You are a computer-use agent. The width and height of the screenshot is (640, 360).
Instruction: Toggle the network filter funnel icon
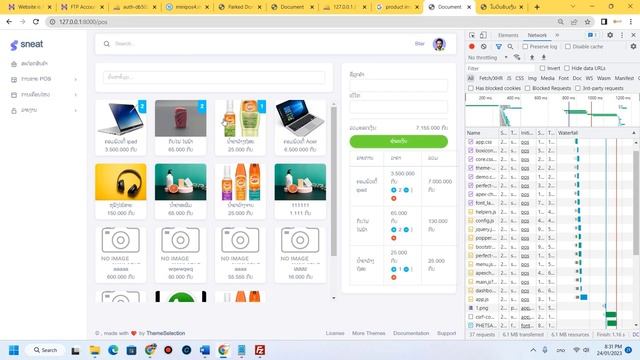click(498, 47)
